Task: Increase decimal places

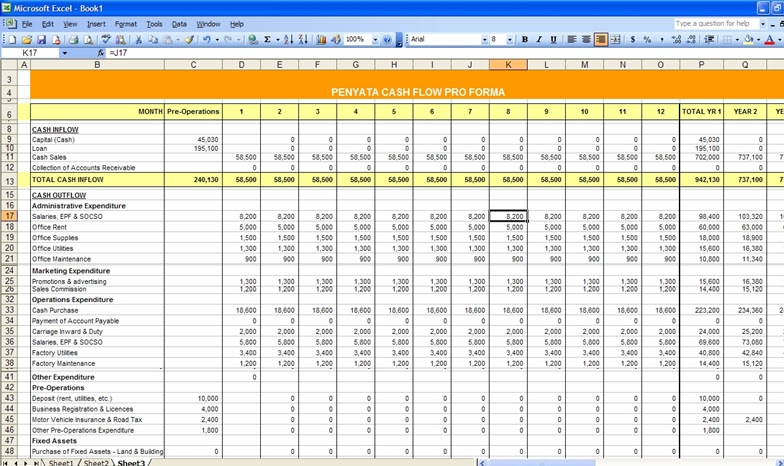Action: 676,40
